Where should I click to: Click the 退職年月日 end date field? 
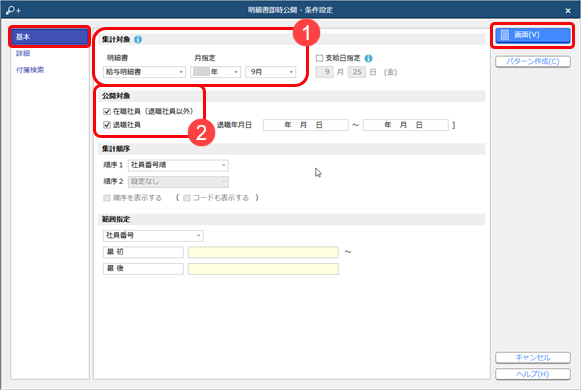click(x=406, y=125)
